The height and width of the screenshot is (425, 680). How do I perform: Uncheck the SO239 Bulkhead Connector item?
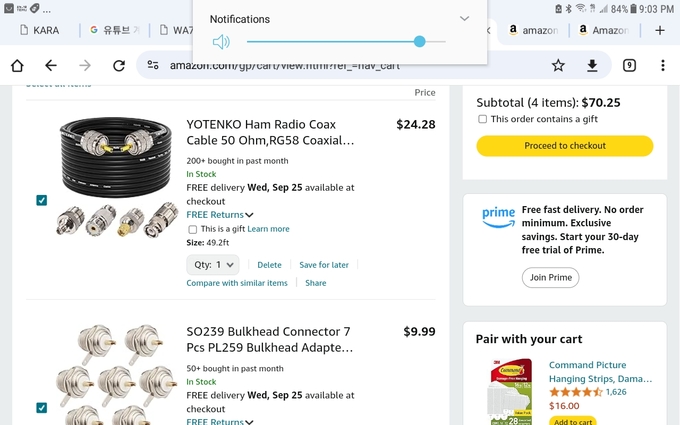[41, 407]
